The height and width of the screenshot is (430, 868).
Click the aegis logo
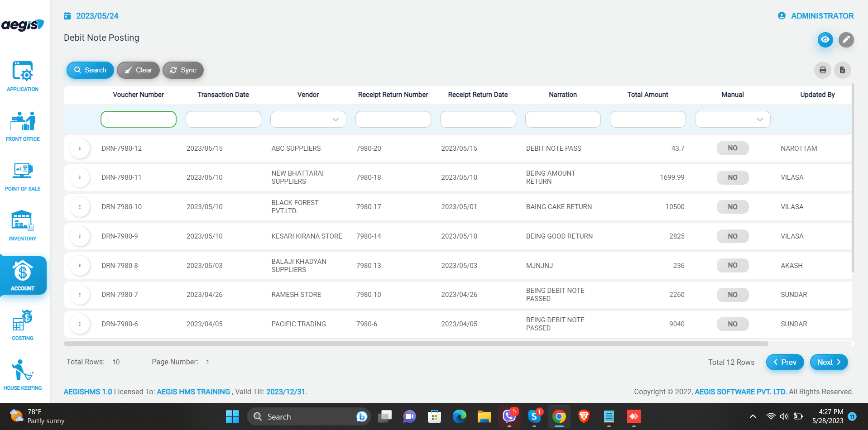click(x=23, y=25)
